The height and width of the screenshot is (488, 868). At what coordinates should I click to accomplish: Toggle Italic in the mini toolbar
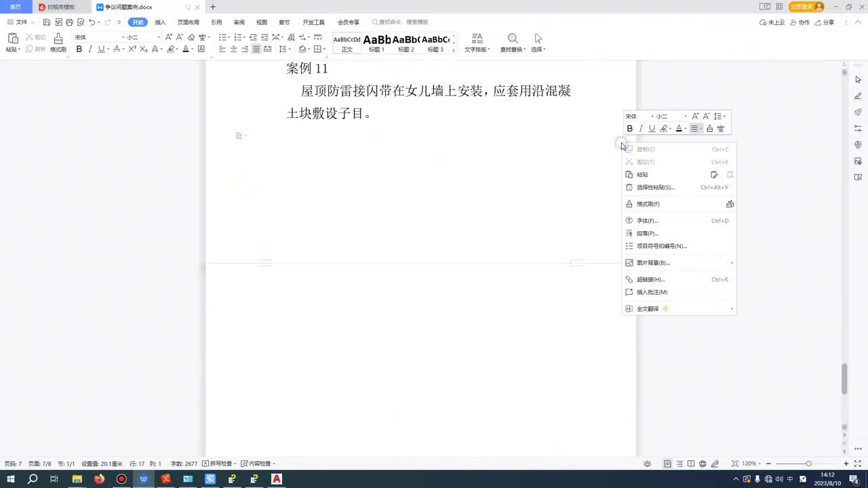641,129
